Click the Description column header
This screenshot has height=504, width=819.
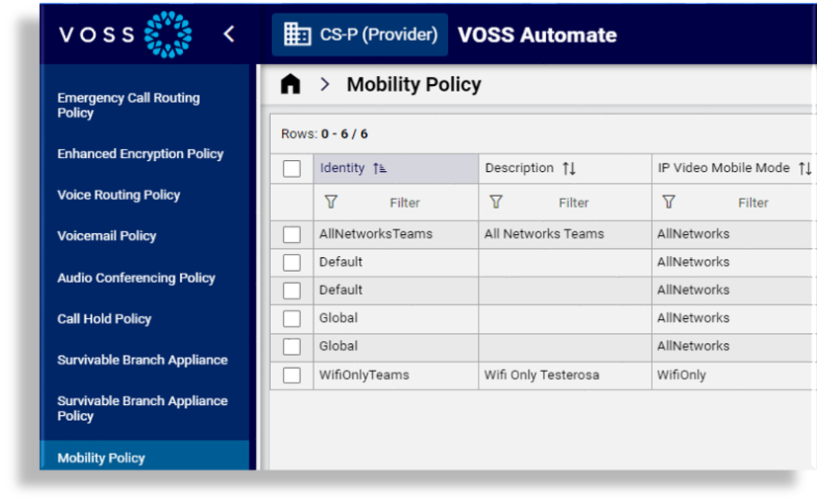(x=565, y=169)
